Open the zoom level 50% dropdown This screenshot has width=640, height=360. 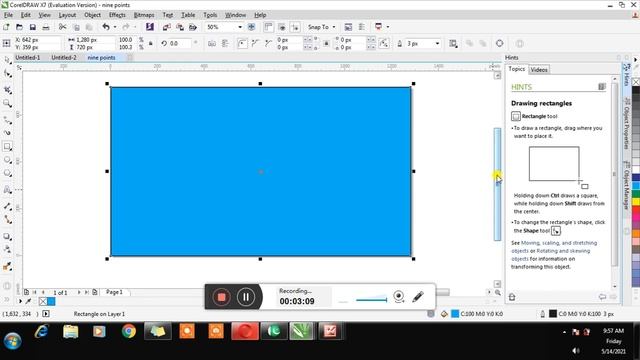point(240,27)
